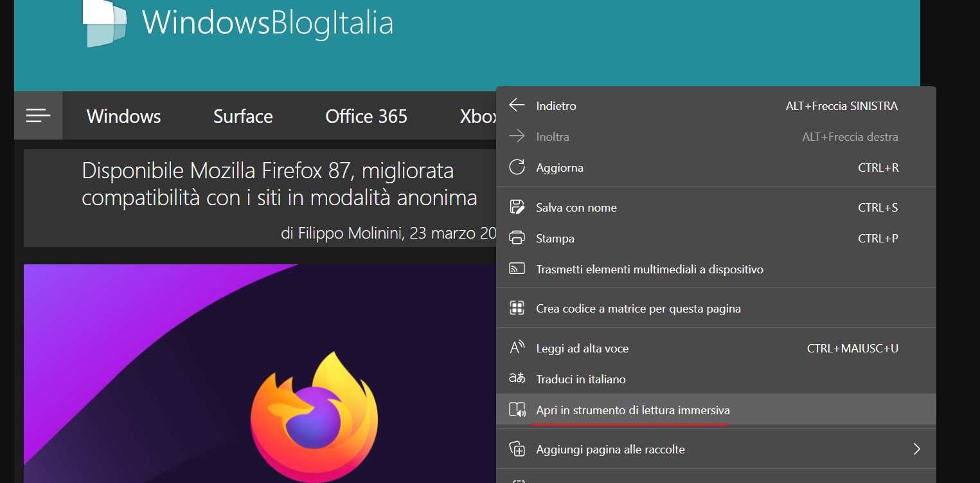
Task: Click the back arrow icon beside Indietro
Action: coord(517,105)
